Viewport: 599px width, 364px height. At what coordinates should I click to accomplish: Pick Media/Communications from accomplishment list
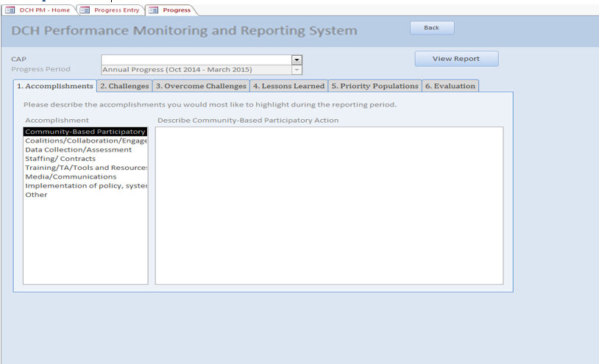[71, 176]
